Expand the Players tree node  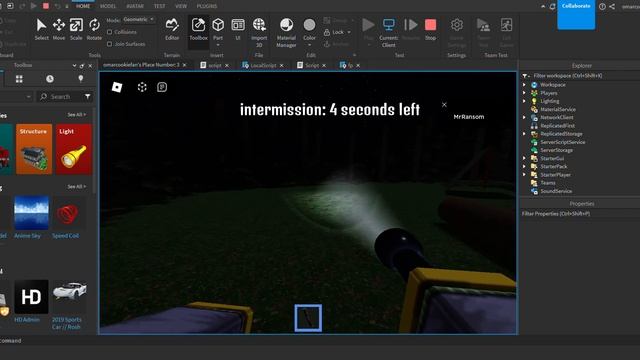pyautogui.click(x=524, y=93)
